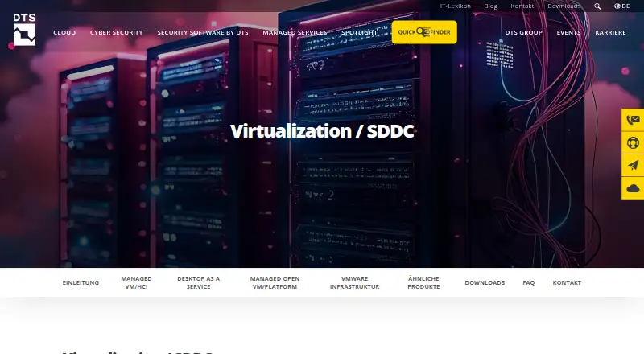The image size is (644, 354).
Task: Open the Downloads link in the top bar
Action: (564, 6)
